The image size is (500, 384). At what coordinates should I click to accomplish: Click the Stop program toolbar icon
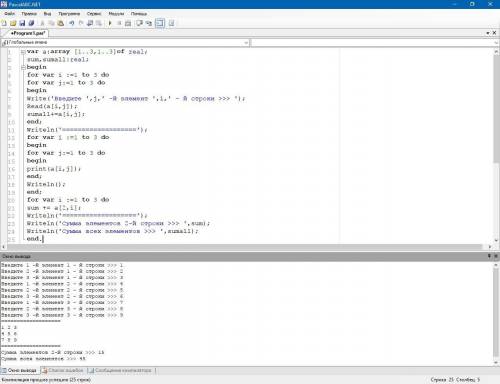[x=119, y=23]
